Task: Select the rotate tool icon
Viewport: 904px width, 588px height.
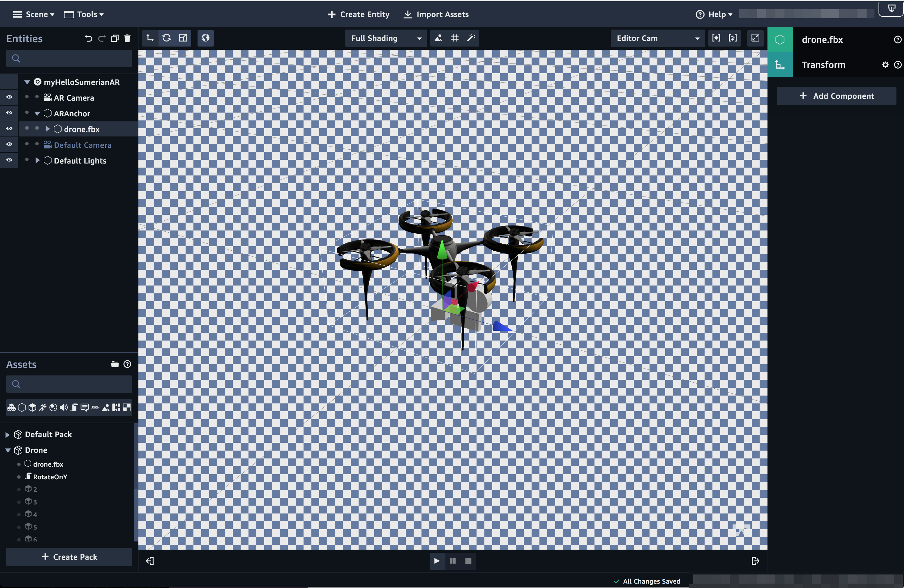Action: [x=167, y=37]
